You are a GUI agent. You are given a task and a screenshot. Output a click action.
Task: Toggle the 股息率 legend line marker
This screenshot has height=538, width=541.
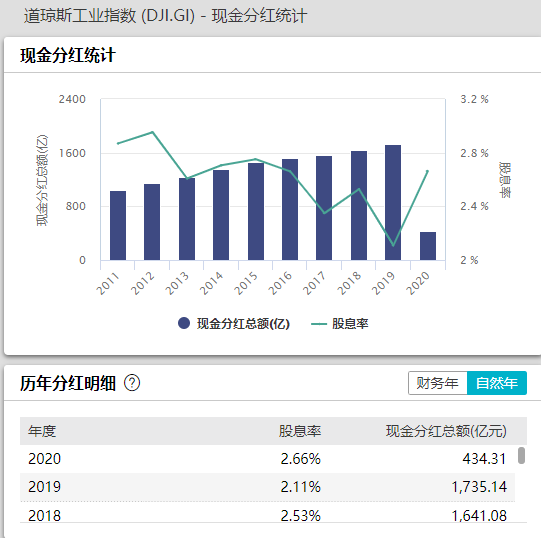pyautogui.click(x=319, y=324)
